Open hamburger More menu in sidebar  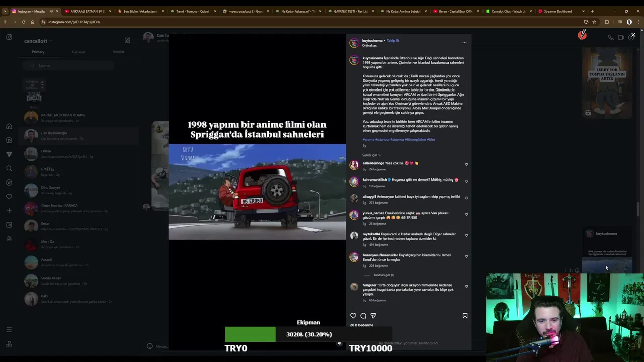click(x=9, y=330)
